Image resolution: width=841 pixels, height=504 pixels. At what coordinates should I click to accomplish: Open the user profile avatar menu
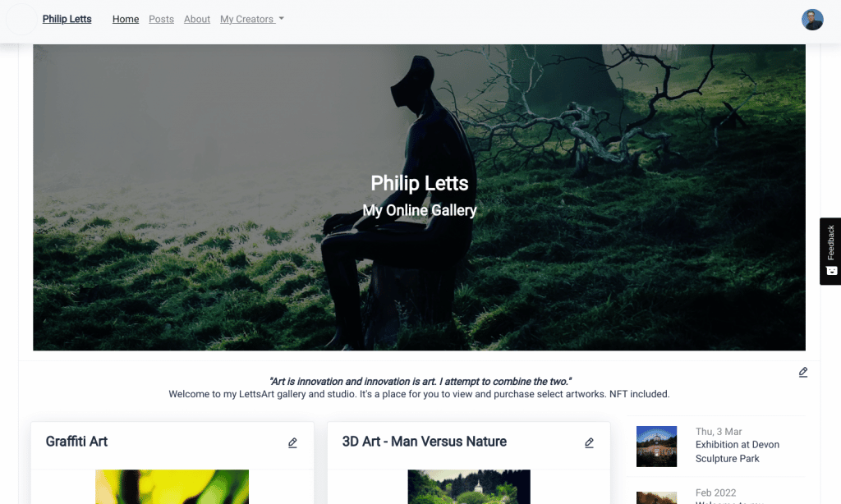[x=812, y=20]
